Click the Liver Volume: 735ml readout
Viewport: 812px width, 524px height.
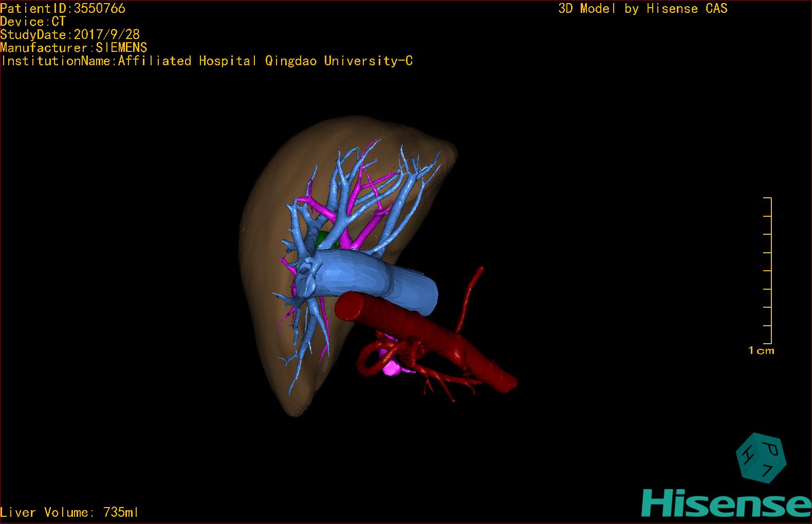[x=69, y=512]
